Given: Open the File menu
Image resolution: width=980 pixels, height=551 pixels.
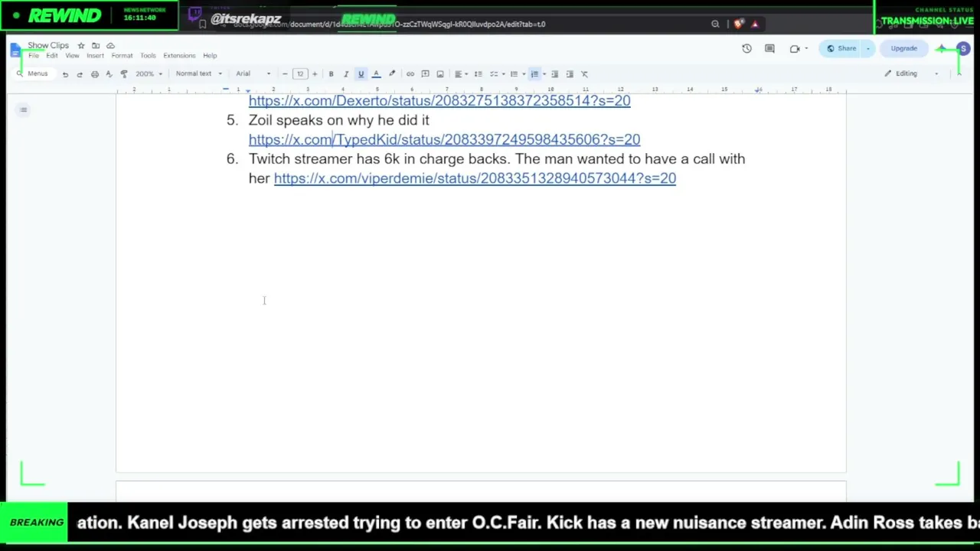Looking at the screenshot, I should tap(34, 56).
